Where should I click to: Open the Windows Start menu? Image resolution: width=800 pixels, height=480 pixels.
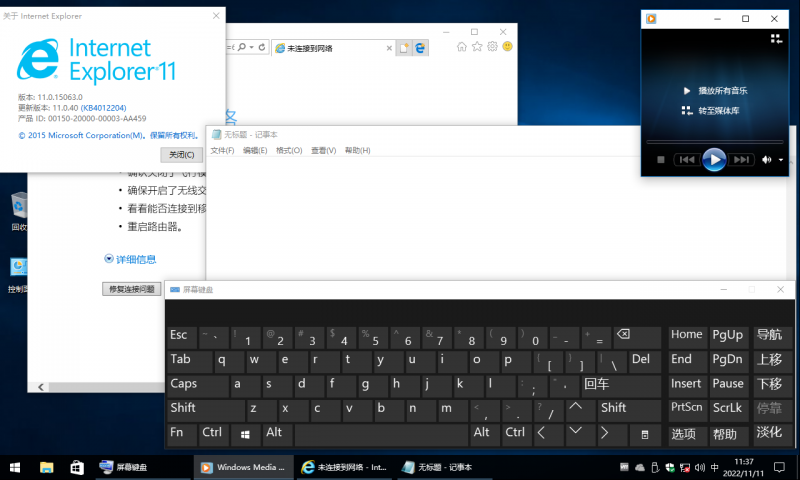pos(15,467)
